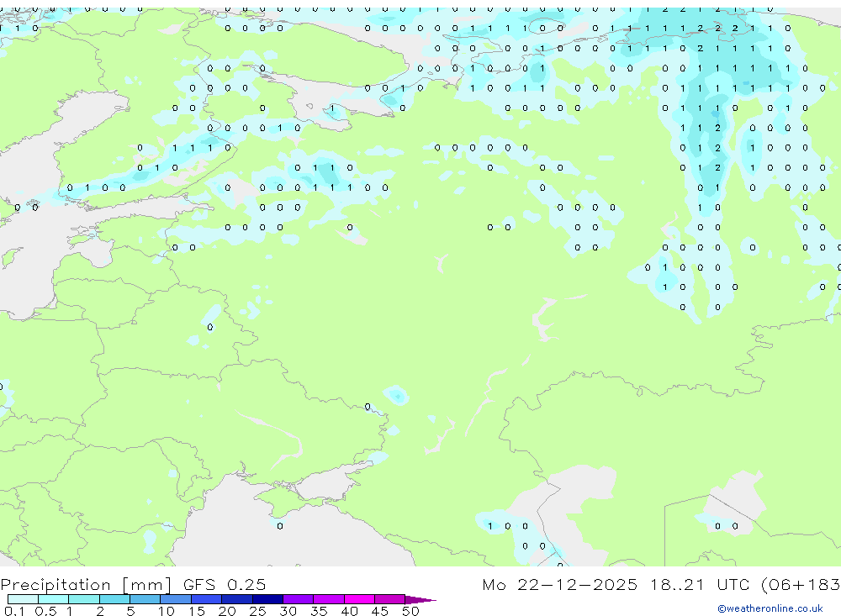
Task: Click the '45' legend label
Action: coord(380,611)
